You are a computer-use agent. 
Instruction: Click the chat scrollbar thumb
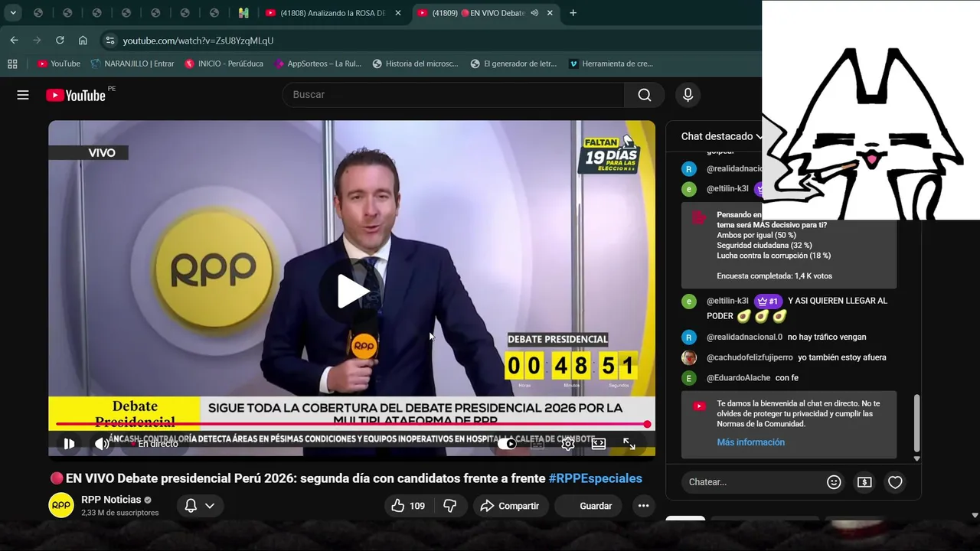point(916,423)
